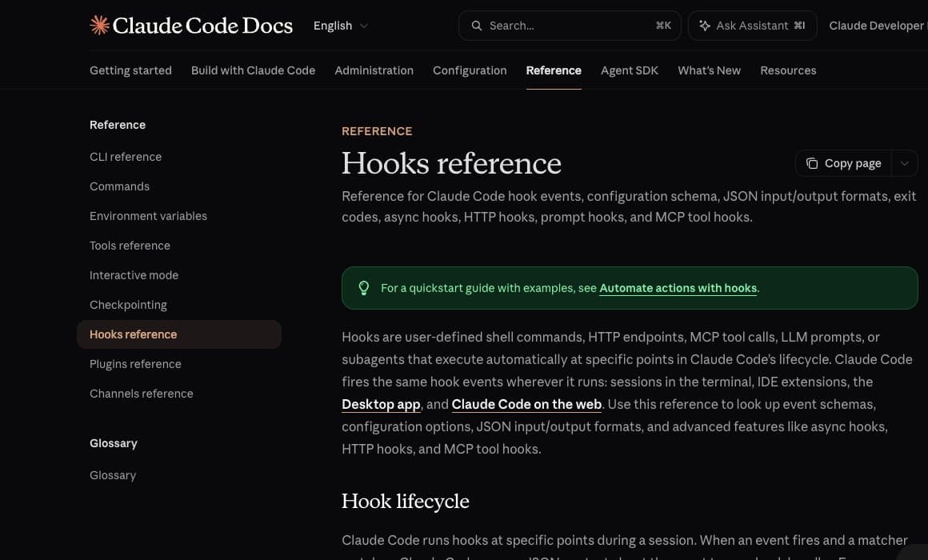Viewport: 928px width, 560px height.
Task: Click the REFERENCE breadcrumb label
Action: click(x=377, y=131)
